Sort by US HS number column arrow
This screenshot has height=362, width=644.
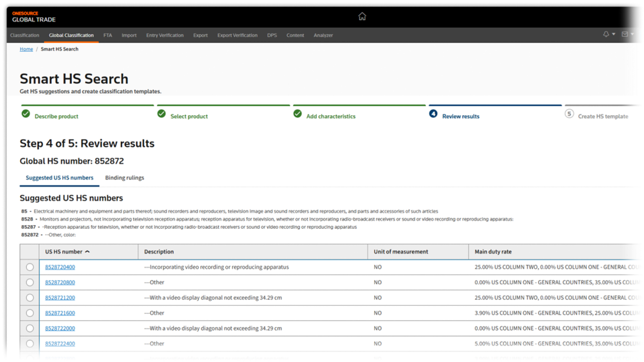click(88, 252)
